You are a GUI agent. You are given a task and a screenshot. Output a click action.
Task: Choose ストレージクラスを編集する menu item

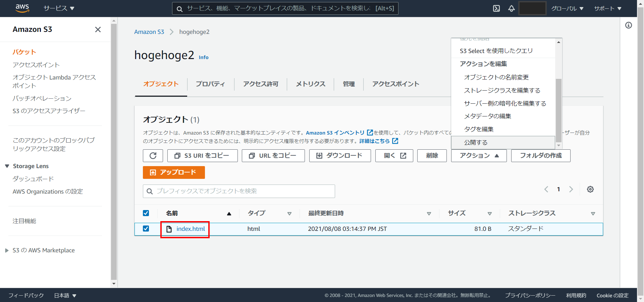point(503,90)
